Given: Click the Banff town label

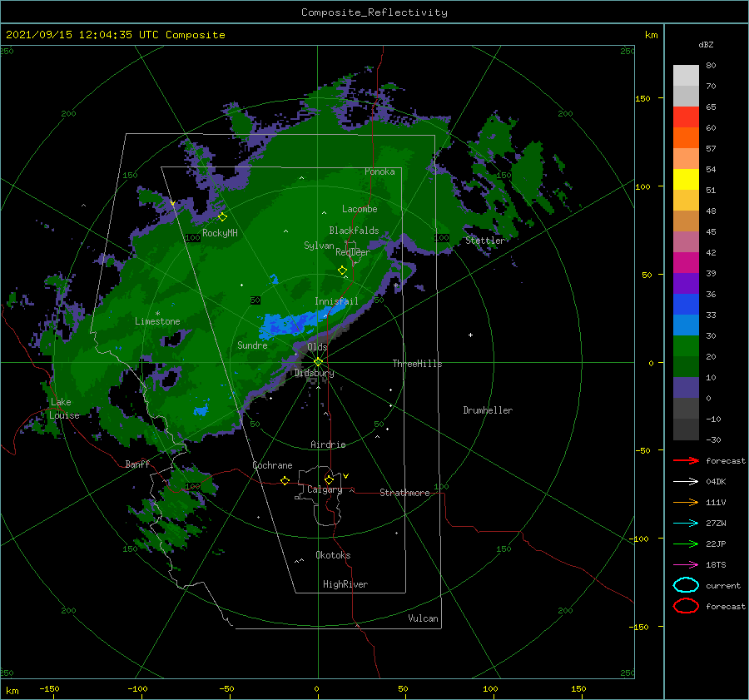Looking at the screenshot, I should [x=137, y=464].
